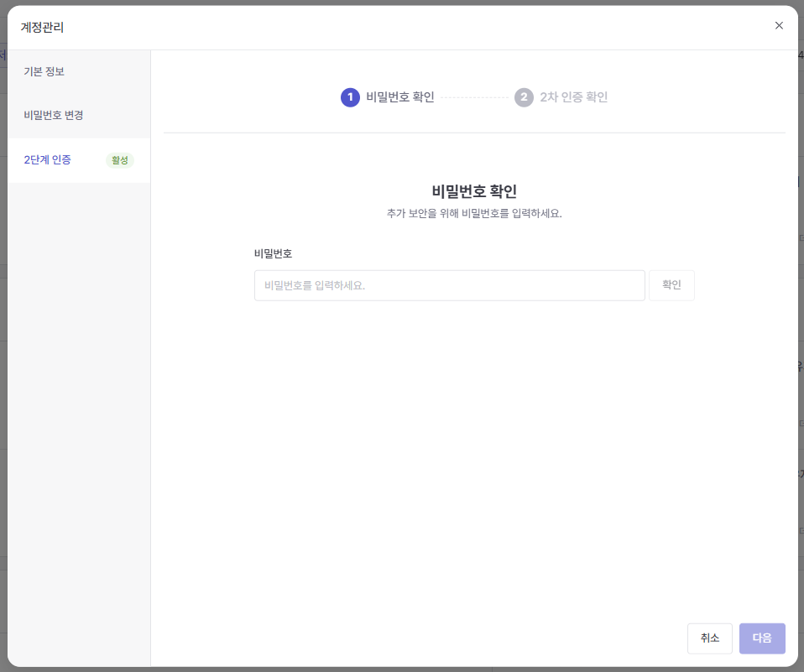Viewport: 804px width, 672px height.
Task: Click the dashed connector between the steps
Action: (x=474, y=97)
